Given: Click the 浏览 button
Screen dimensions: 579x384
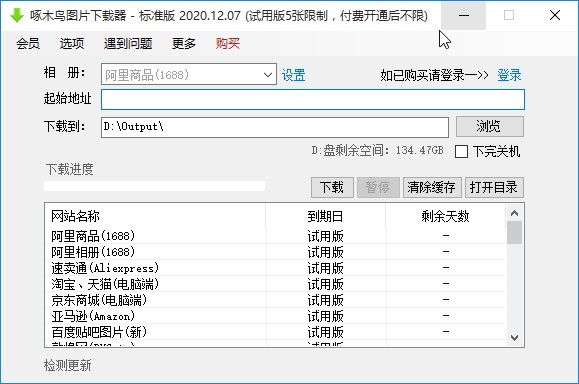Looking at the screenshot, I should pyautogui.click(x=490, y=127).
